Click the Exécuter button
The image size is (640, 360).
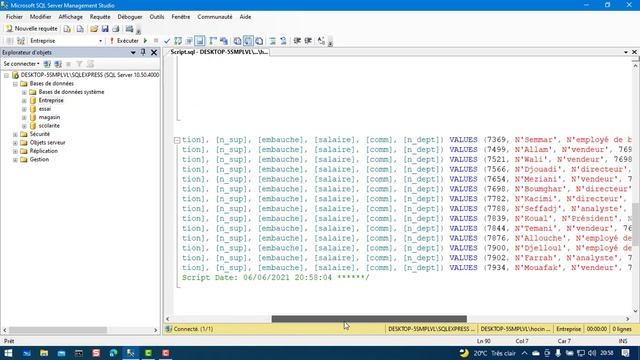point(124,41)
